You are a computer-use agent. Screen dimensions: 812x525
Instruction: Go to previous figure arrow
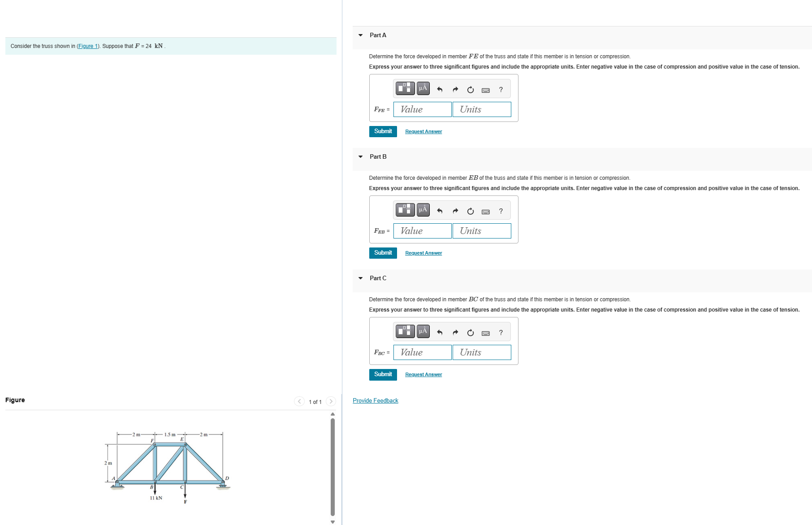tap(299, 402)
